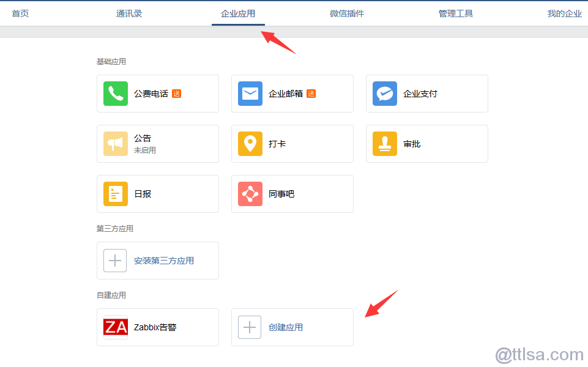The height and width of the screenshot is (367, 588).
Task: Open the 公告 app label
Action: 143,138
